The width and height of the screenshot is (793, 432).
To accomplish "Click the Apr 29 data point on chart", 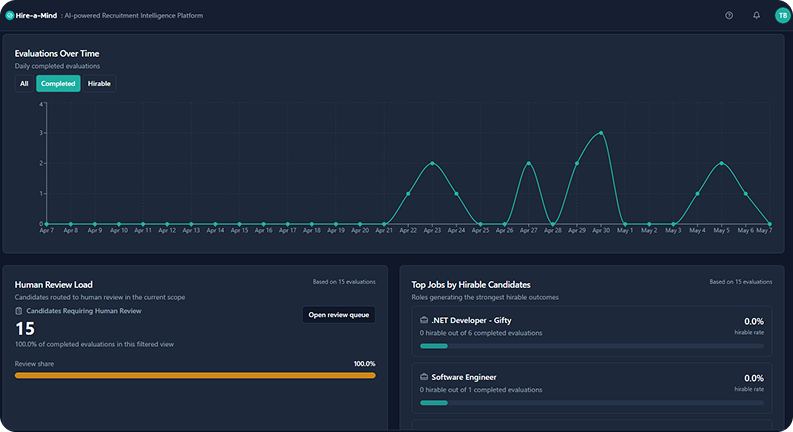I will coord(577,163).
